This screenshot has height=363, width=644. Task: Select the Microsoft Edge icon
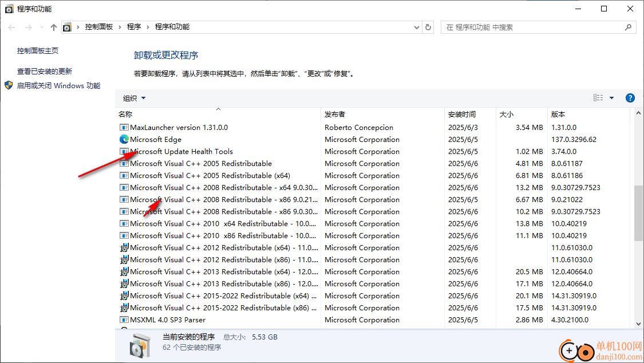[124, 139]
